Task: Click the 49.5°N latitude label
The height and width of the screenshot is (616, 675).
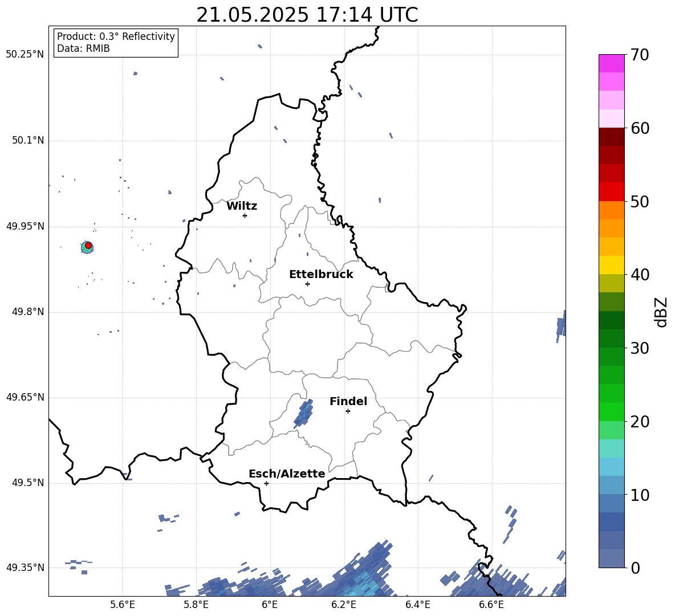Action: (28, 483)
